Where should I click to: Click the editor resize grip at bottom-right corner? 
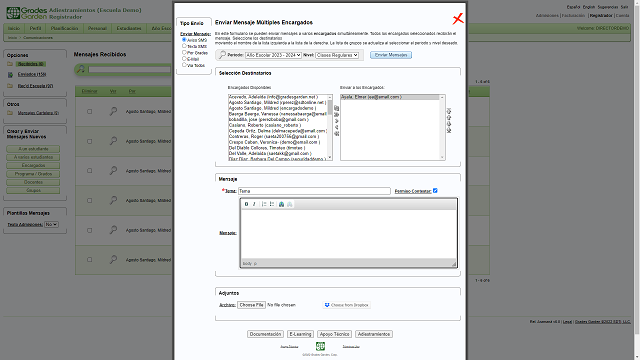[x=453, y=264]
